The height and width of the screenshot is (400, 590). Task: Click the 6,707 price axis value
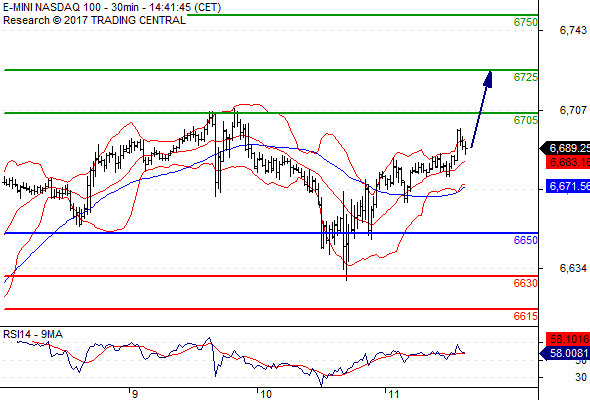[573, 110]
